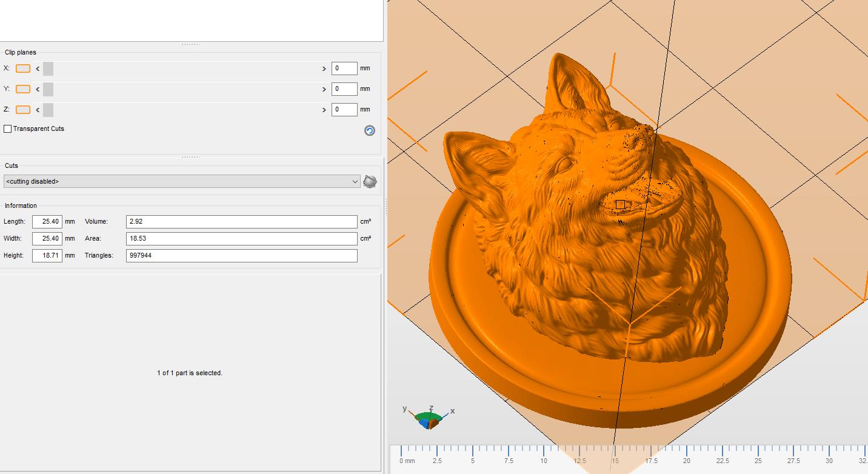Toggle the Y clip plane orange button
The width and height of the screenshot is (868, 474).
coord(23,89)
